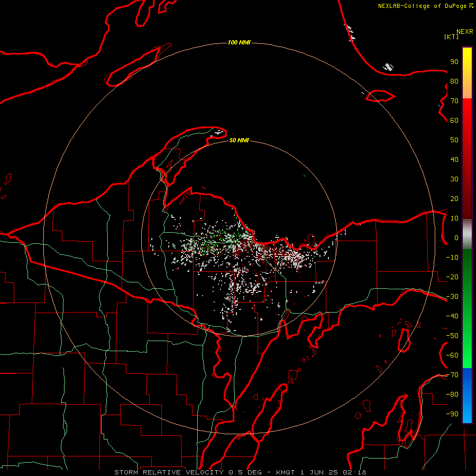Select the 80 value on the velocity scale
The height and width of the screenshot is (476, 476).
(x=454, y=81)
